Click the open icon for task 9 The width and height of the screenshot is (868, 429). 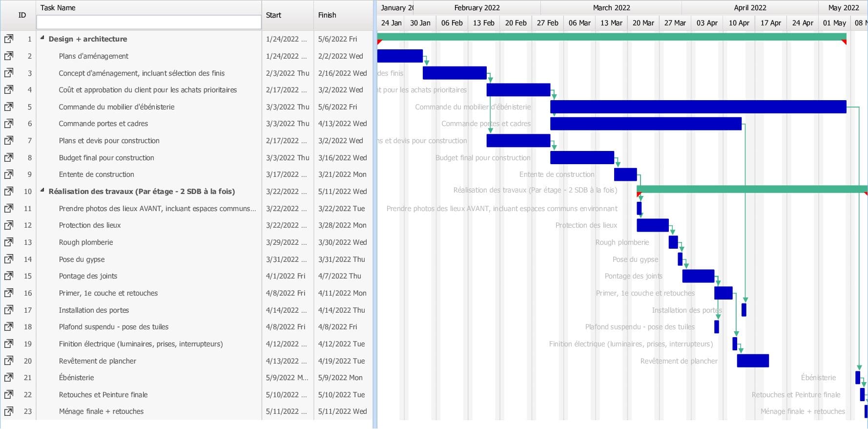coord(9,174)
